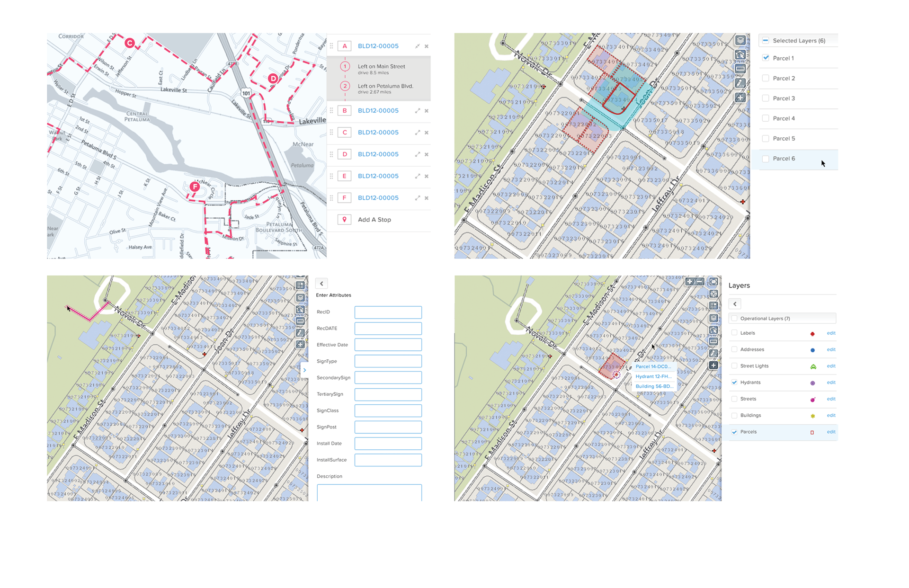
Task: Open stop A link BLD12-00005
Action: click(378, 46)
